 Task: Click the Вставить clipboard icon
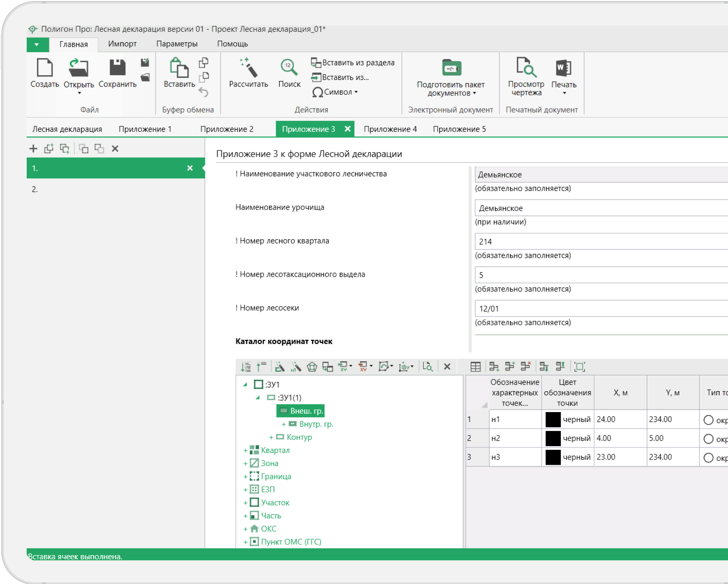[179, 68]
